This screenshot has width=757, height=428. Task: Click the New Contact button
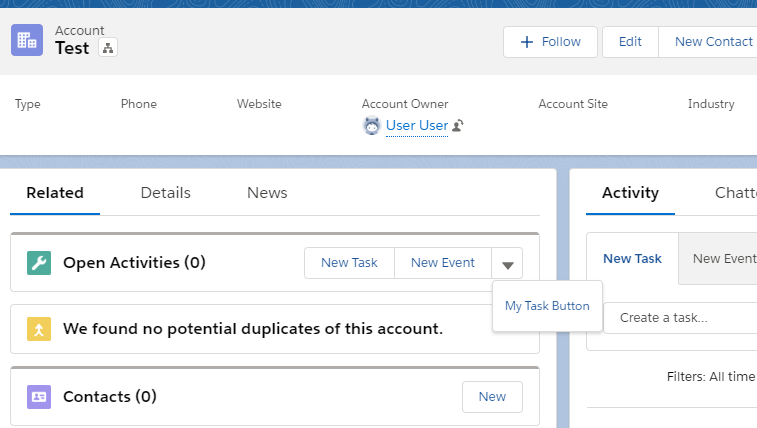[x=713, y=42]
